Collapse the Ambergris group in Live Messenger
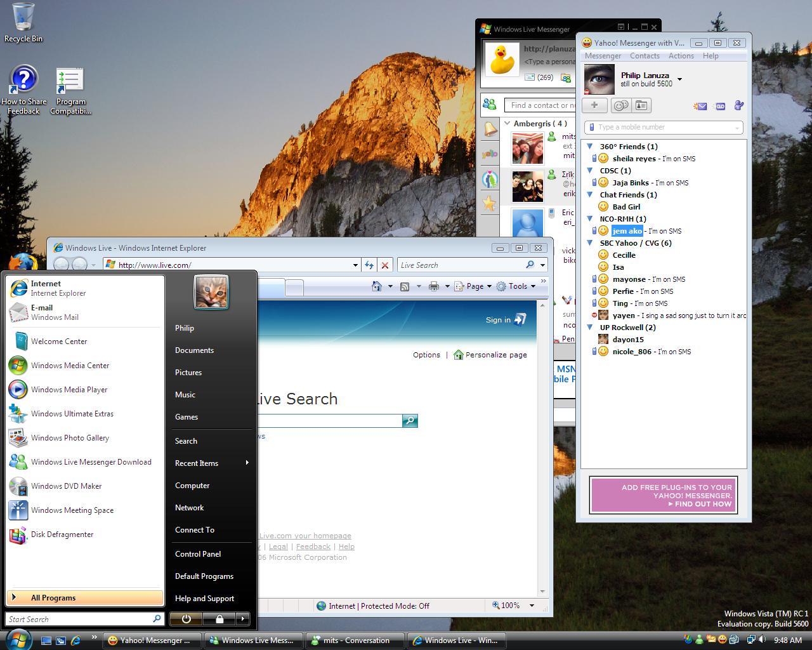Viewport: 812px width, 650px height. click(507, 123)
